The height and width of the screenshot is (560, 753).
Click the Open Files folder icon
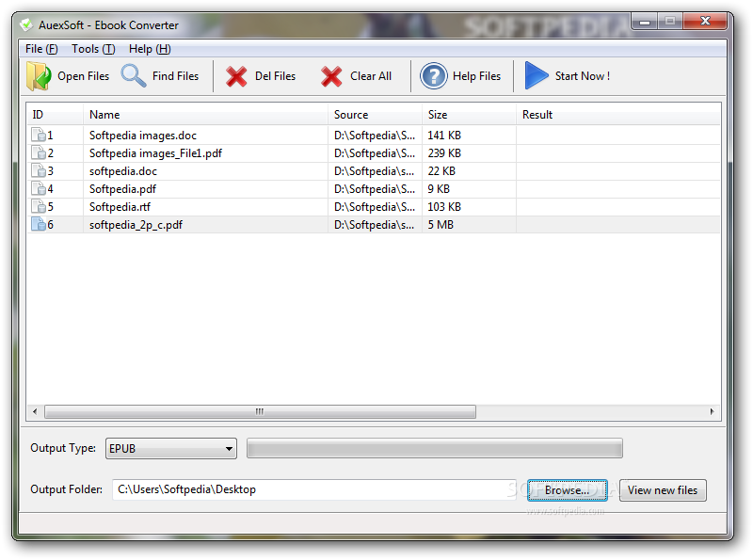(39, 76)
